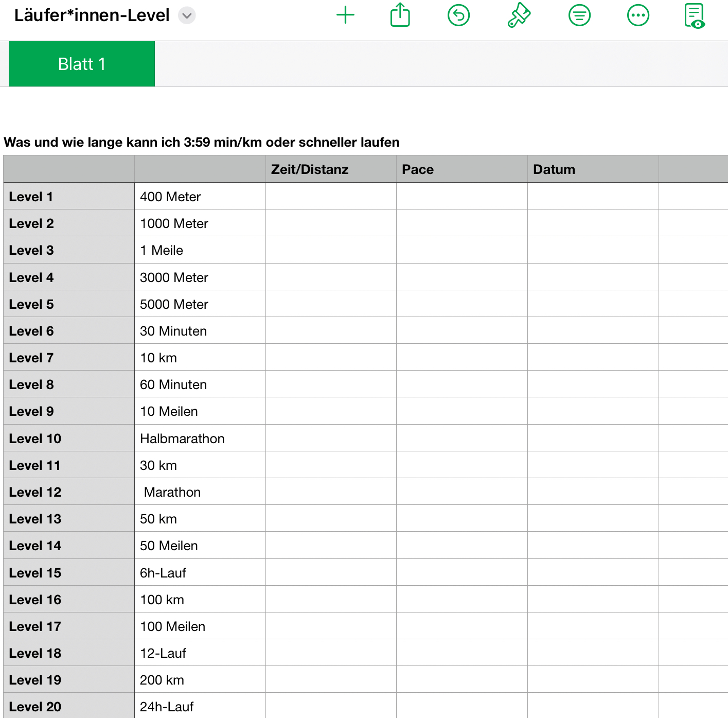Select the table title about 3:59 min/km
The height and width of the screenshot is (718, 728).
202,142
